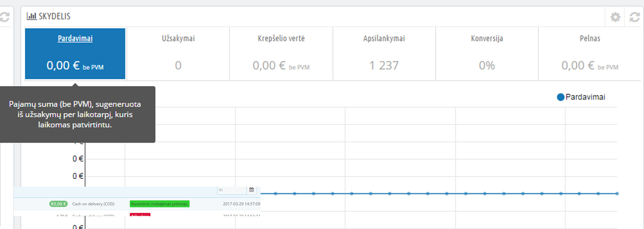
Task: Click the 83,00 € order amount badge
Action: [58, 204]
